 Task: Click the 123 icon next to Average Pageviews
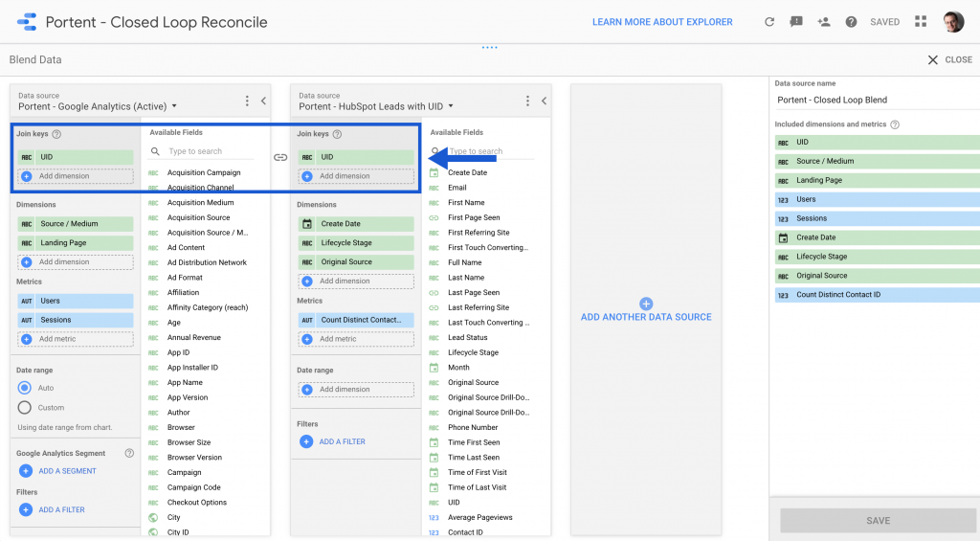[434, 518]
